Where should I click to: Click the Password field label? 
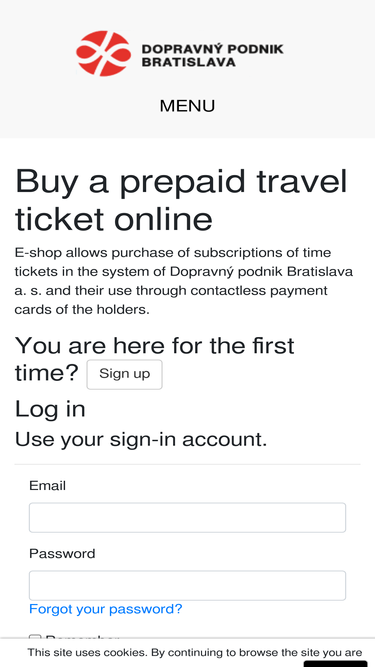coord(62,553)
